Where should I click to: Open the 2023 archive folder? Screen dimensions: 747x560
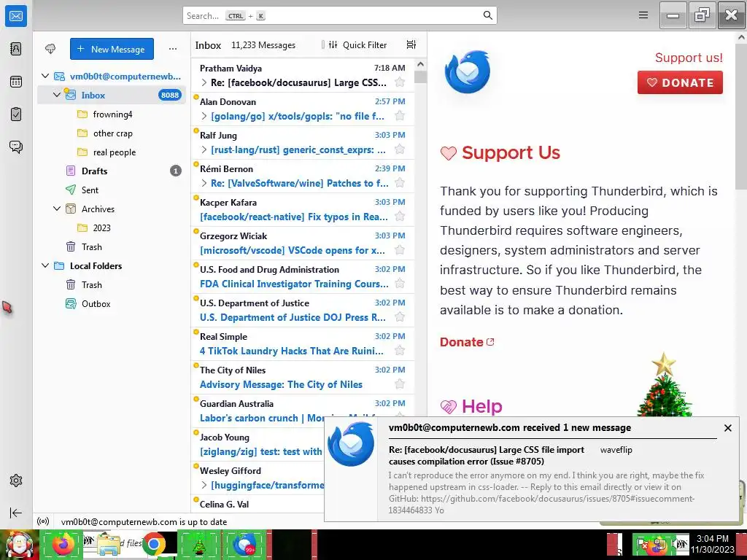point(112,227)
